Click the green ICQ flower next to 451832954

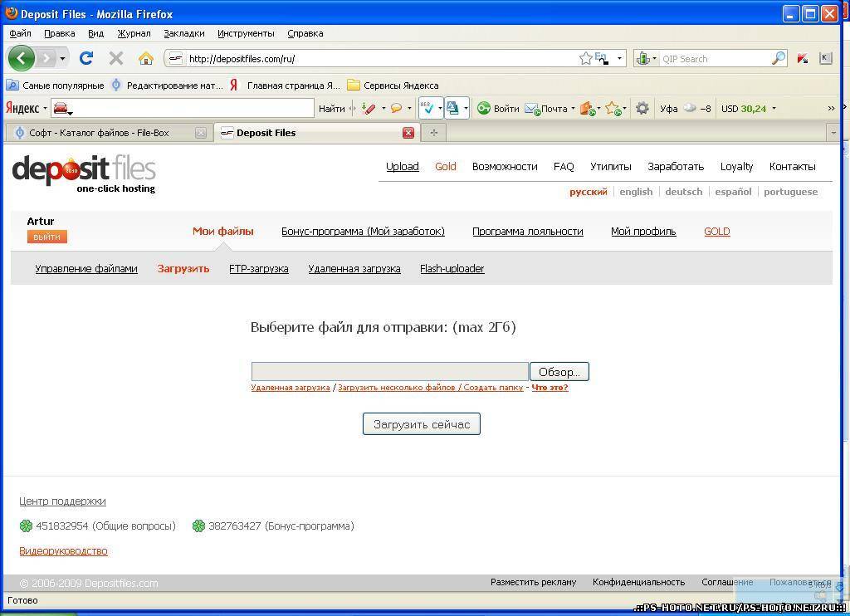tap(26, 526)
